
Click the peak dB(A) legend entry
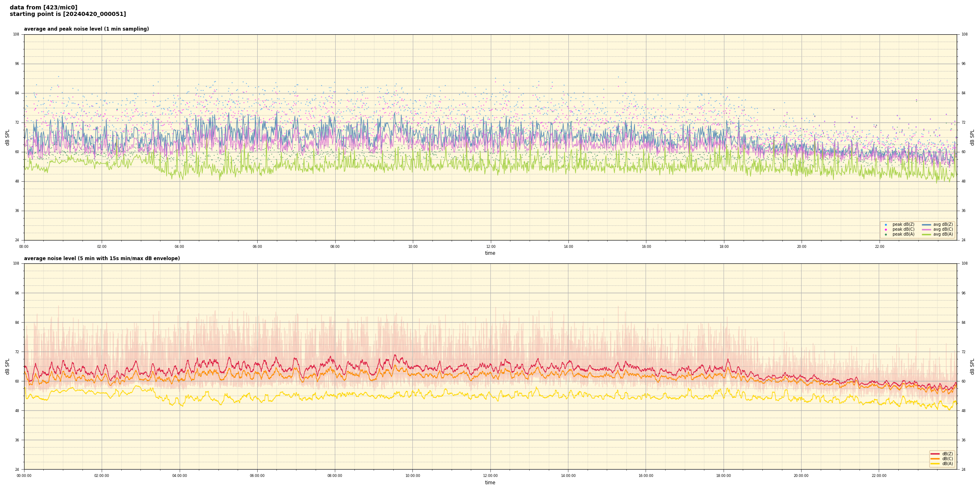(x=903, y=234)
